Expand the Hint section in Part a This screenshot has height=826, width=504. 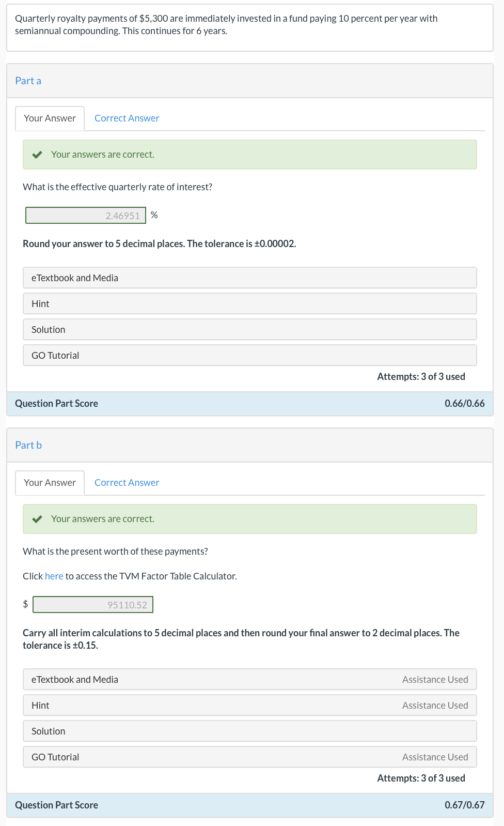(249, 303)
